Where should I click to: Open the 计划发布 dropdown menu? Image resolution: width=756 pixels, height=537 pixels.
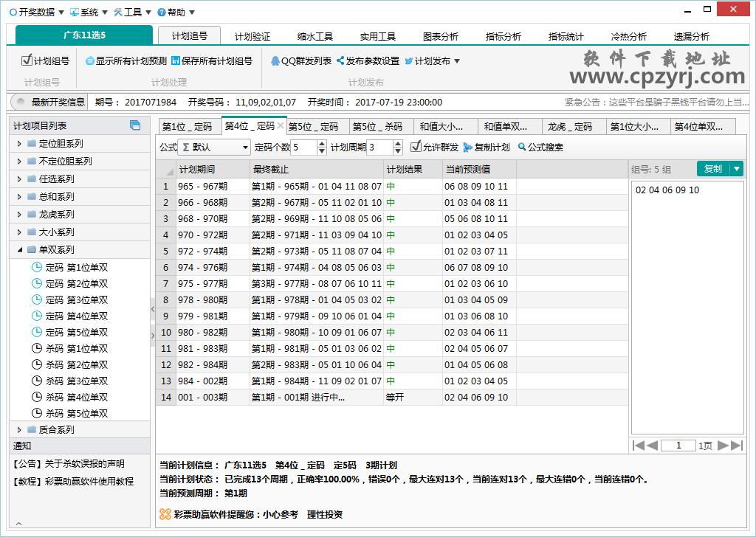(457, 60)
